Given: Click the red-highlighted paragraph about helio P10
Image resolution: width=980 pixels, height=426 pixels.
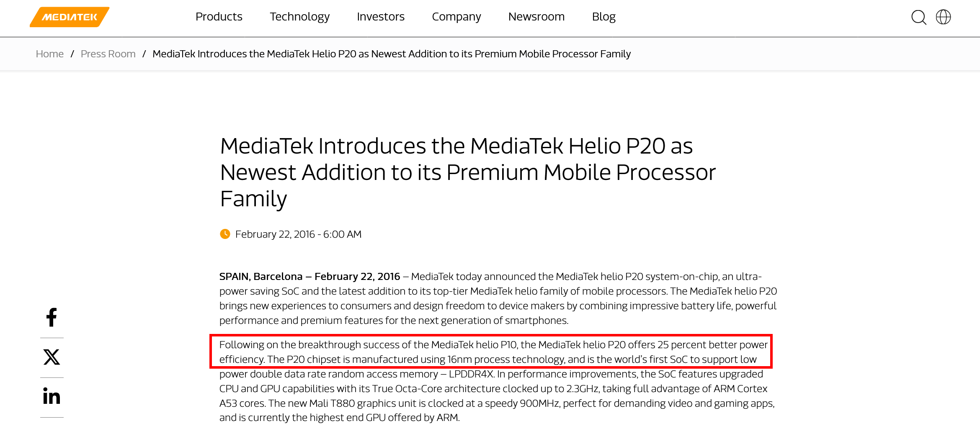Looking at the screenshot, I should click(491, 352).
